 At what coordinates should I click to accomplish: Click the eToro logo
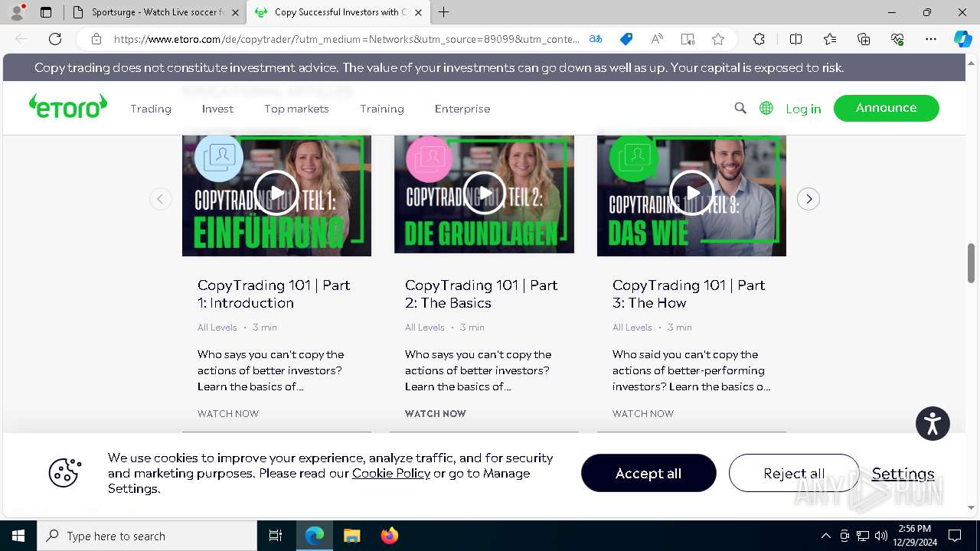pyautogui.click(x=68, y=106)
